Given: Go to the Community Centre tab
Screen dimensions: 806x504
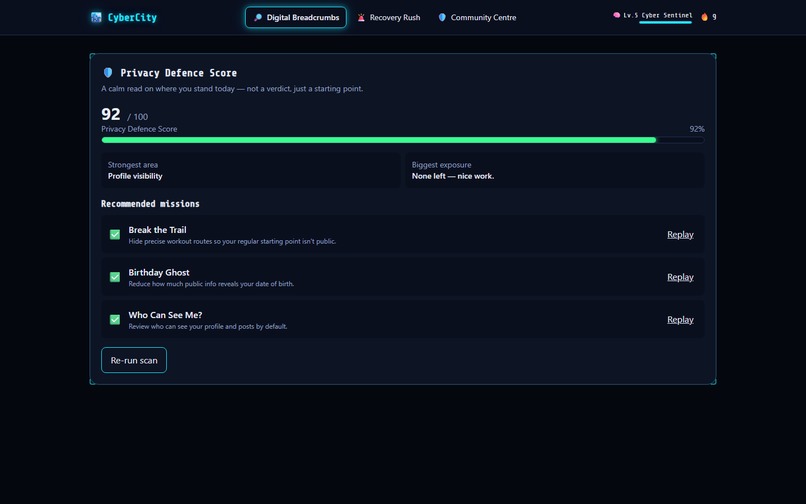Looking at the screenshot, I should [x=477, y=17].
